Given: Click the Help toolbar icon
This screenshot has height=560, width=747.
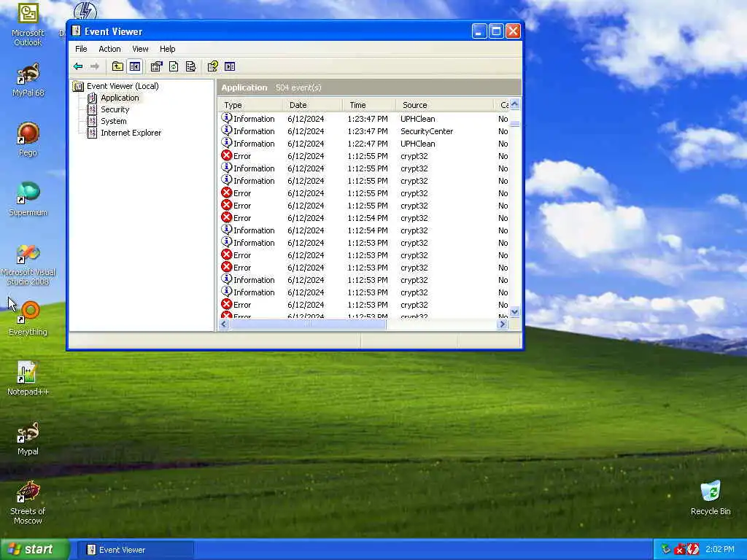Looking at the screenshot, I should click(x=212, y=66).
